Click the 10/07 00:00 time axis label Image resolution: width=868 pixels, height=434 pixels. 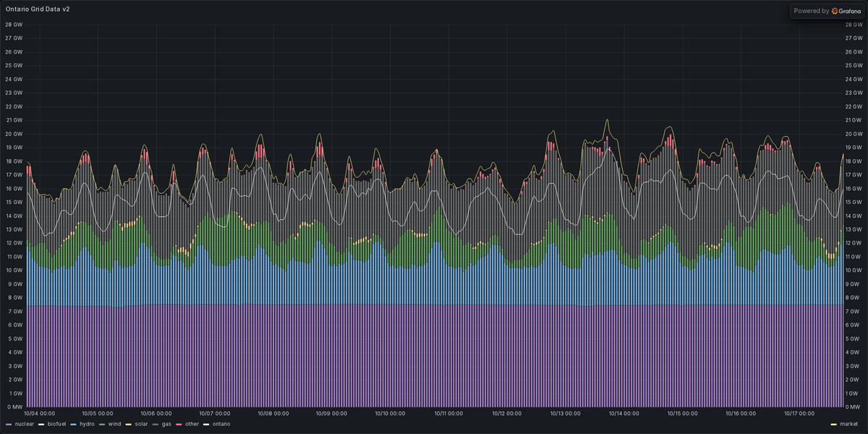click(214, 414)
